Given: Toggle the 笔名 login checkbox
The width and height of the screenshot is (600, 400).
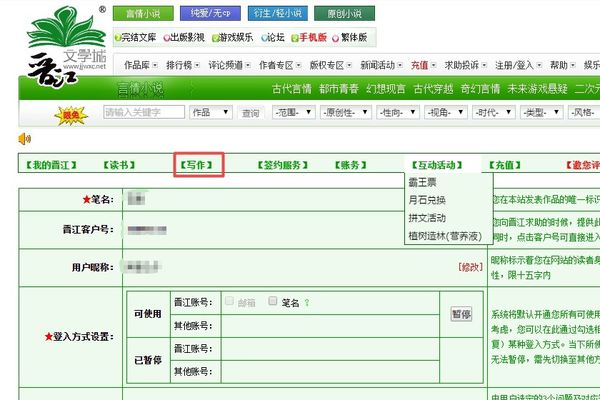Looking at the screenshot, I should pos(272,301).
